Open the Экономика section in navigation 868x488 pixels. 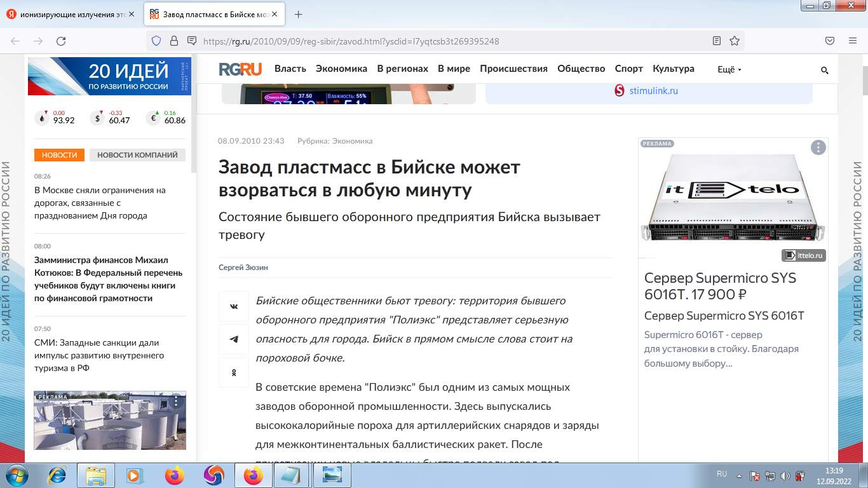point(342,69)
